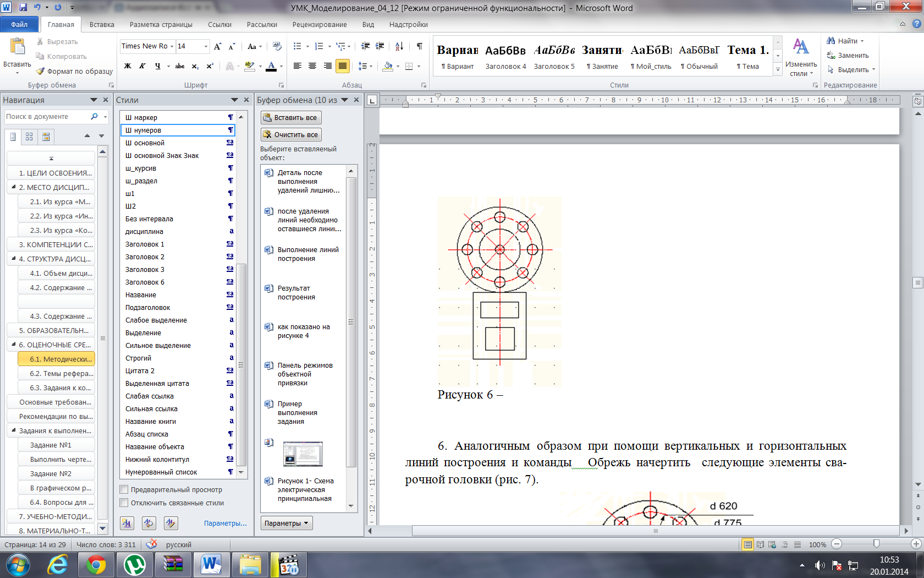Image resolution: width=924 pixels, height=578 pixels.
Task: Enable Предварительный просмотр checkbox
Action: tap(124, 489)
